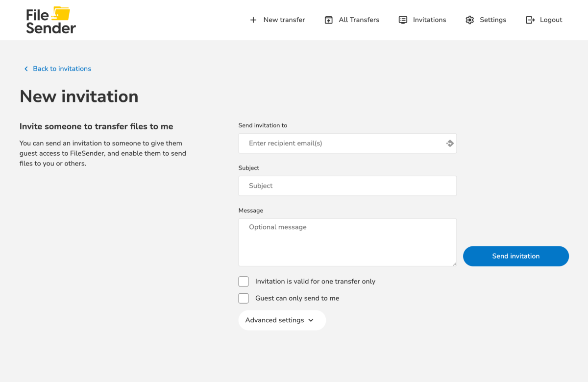Click the FileSender logo

click(51, 21)
